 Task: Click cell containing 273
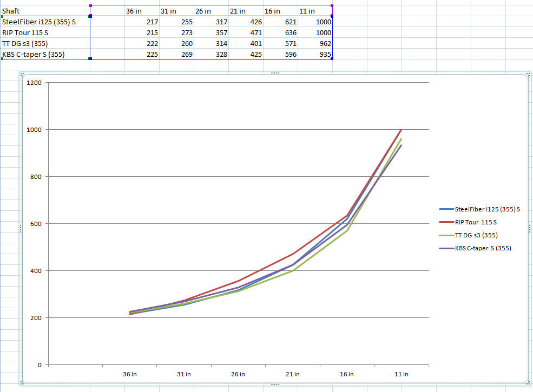coord(177,32)
